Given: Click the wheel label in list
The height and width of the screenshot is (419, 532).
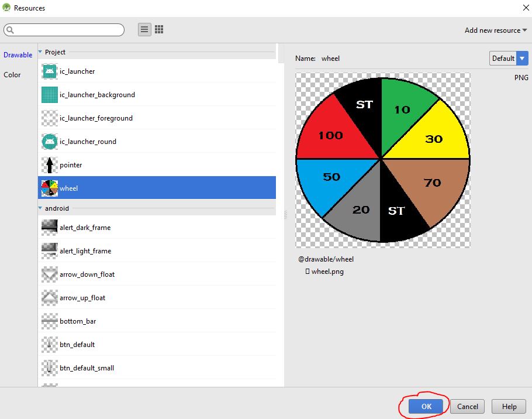Looking at the screenshot, I should [x=69, y=188].
